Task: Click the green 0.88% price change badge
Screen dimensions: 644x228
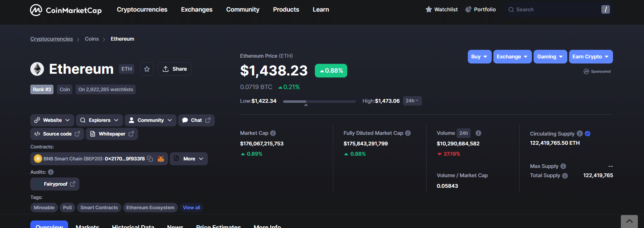Action: [x=331, y=71]
